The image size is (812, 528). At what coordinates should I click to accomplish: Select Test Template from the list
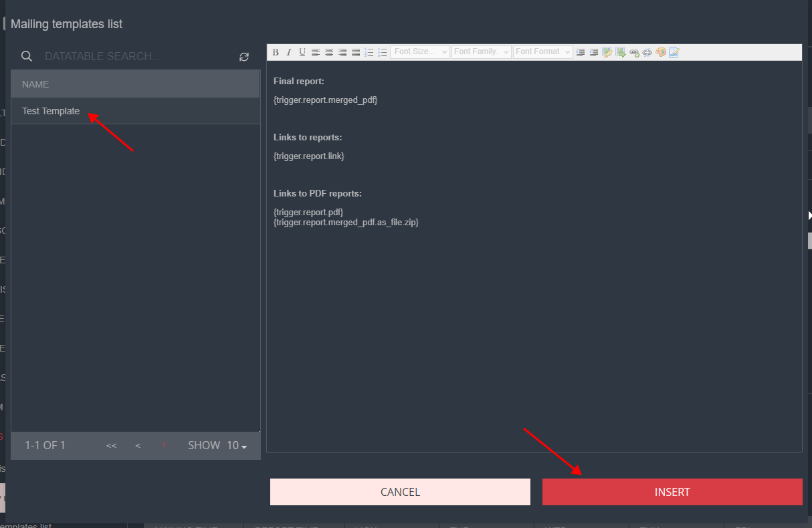click(51, 111)
